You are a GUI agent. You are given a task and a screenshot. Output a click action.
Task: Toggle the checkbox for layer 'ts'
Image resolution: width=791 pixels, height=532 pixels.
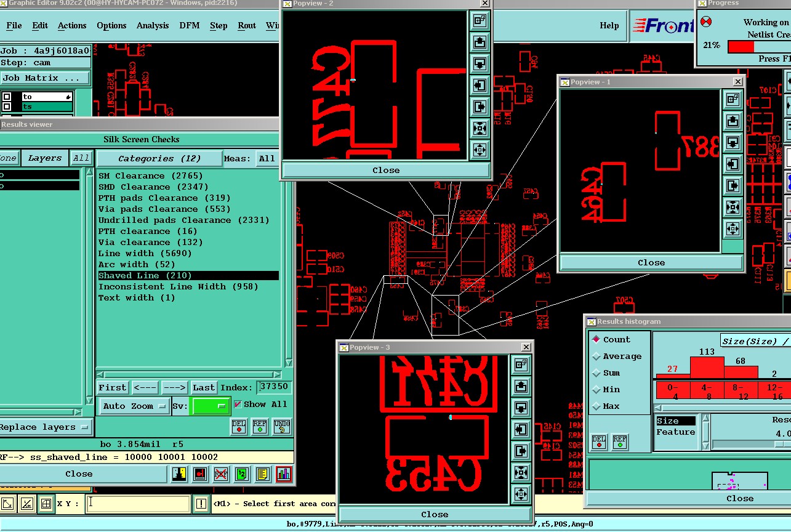(x=7, y=107)
